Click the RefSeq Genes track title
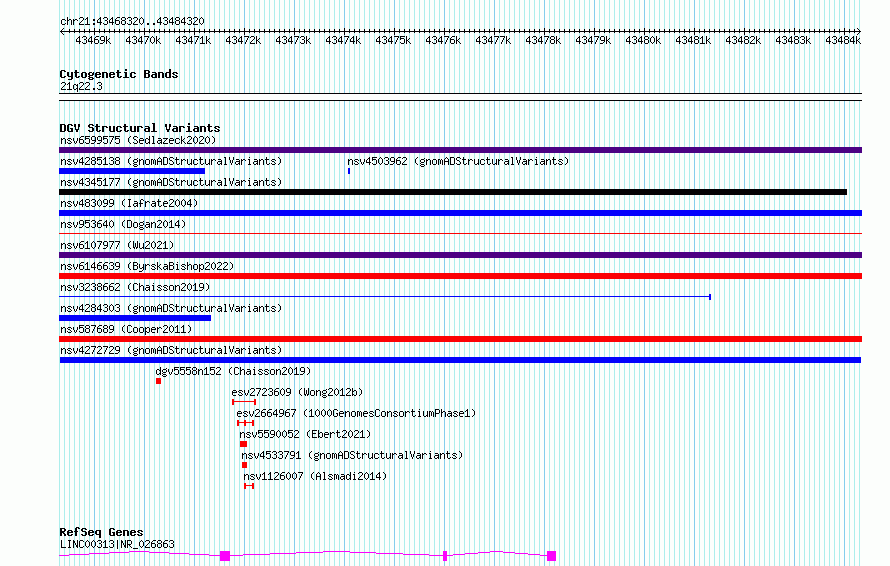Screen dimensions: 890x566 (101, 532)
